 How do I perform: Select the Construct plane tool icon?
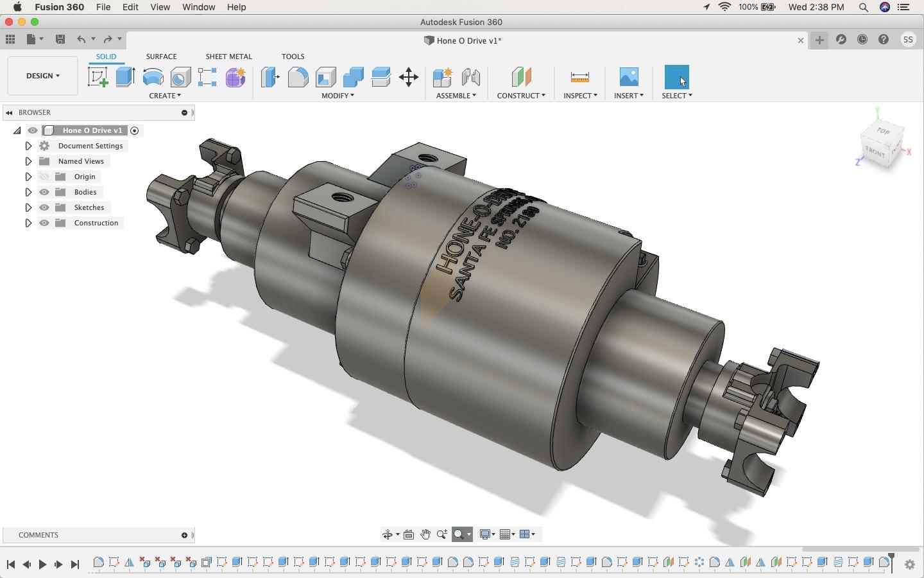tap(521, 77)
